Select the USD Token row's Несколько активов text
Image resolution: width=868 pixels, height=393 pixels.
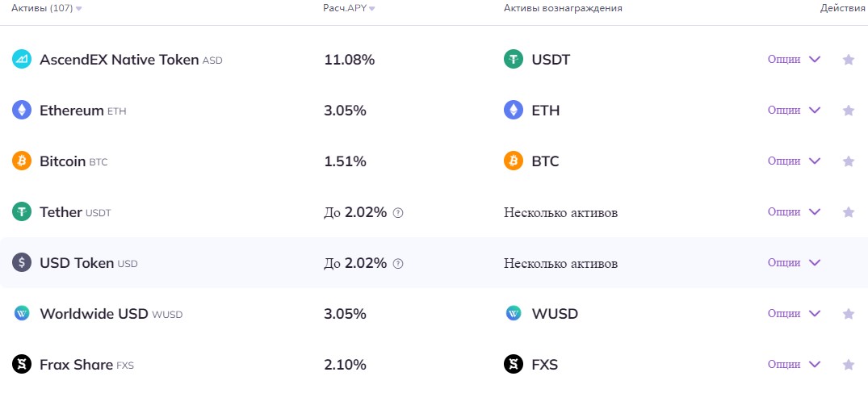tap(560, 263)
